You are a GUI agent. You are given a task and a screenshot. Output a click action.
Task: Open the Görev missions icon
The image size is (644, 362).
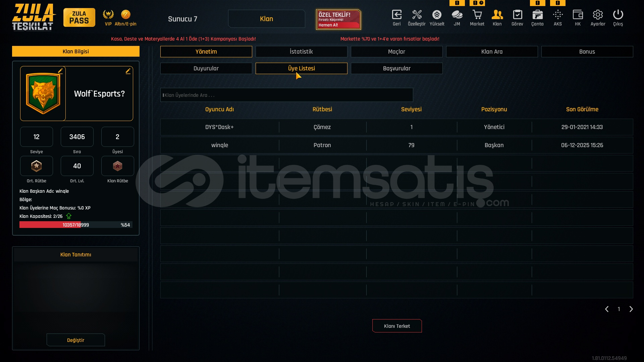tap(517, 15)
